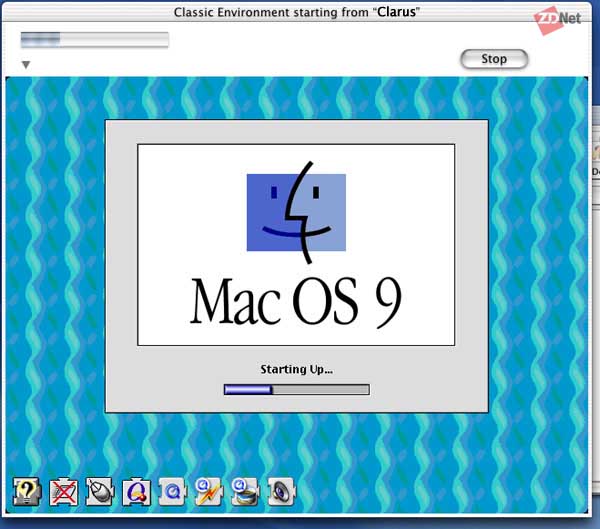Click the QuickTime lightning bolt extension icon

coord(209,491)
